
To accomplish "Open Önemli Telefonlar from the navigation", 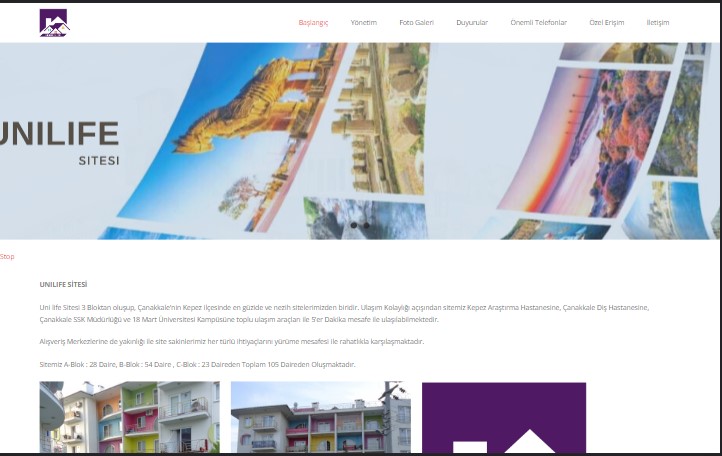I will [538, 23].
